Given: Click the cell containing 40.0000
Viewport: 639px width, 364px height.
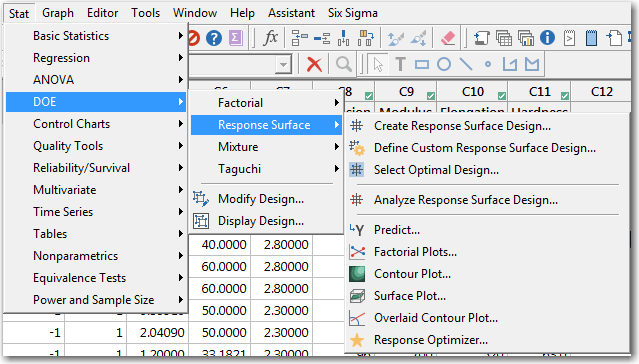Looking at the screenshot, I should click(x=220, y=245).
